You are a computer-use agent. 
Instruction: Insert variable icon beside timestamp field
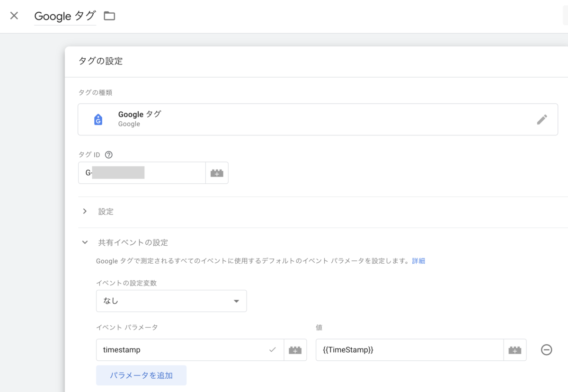295,350
